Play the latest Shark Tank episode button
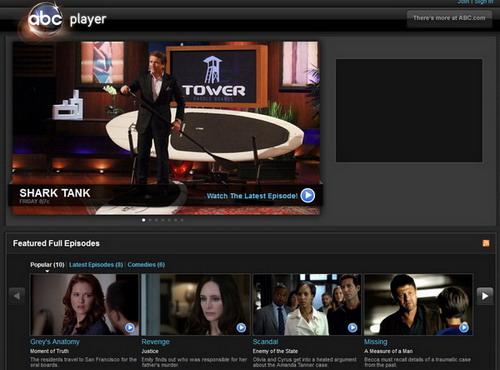This screenshot has width=500, height=370. tap(307, 196)
